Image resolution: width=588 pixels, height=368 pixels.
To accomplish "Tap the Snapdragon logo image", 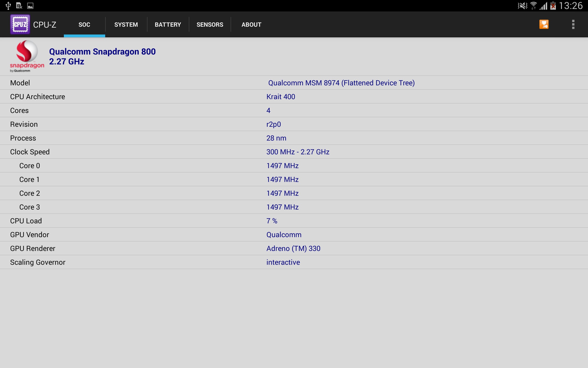I will [27, 56].
